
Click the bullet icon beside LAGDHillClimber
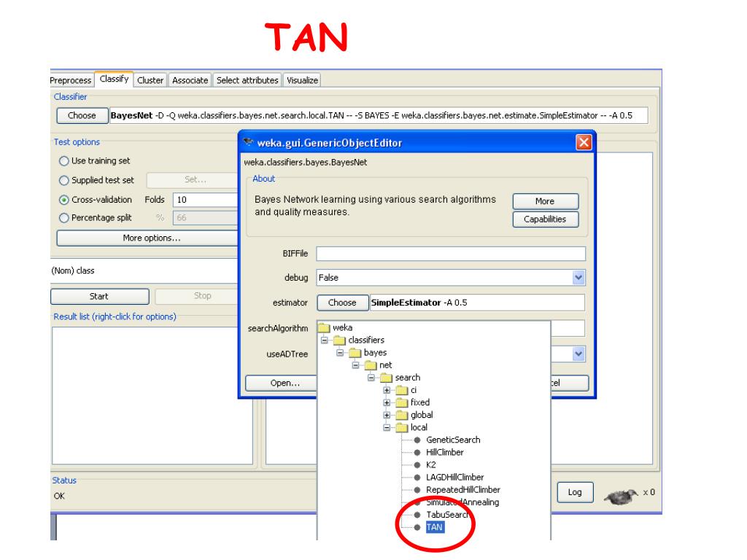coord(417,477)
